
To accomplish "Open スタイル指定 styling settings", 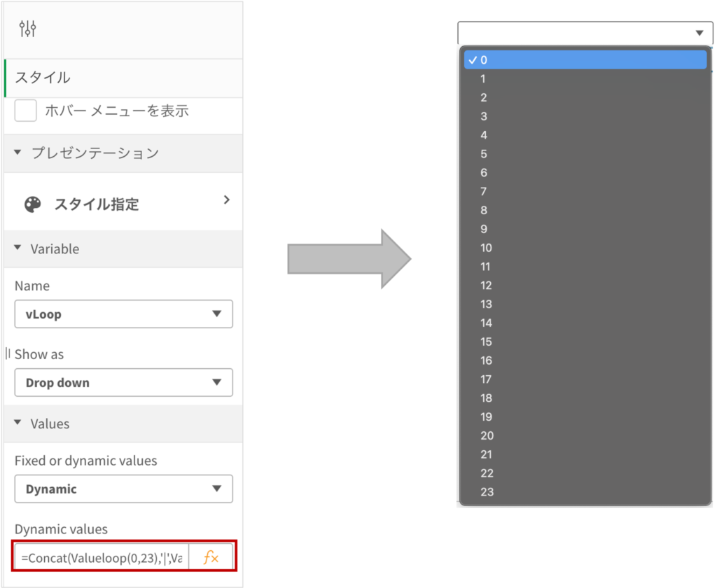I will pos(97,204).
